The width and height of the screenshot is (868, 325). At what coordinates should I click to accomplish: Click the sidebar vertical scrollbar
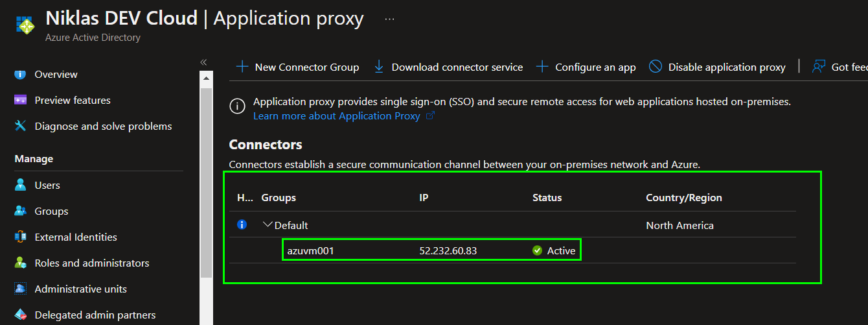point(206,182)
